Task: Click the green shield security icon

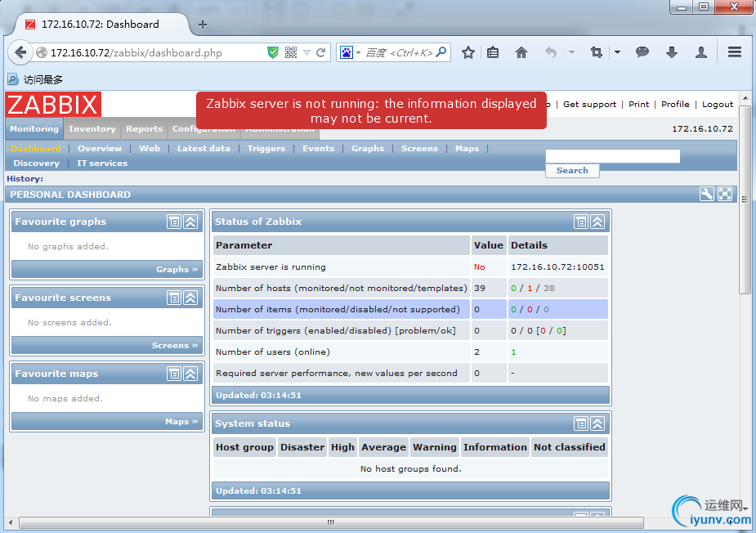Action: [x=273, y=52]
